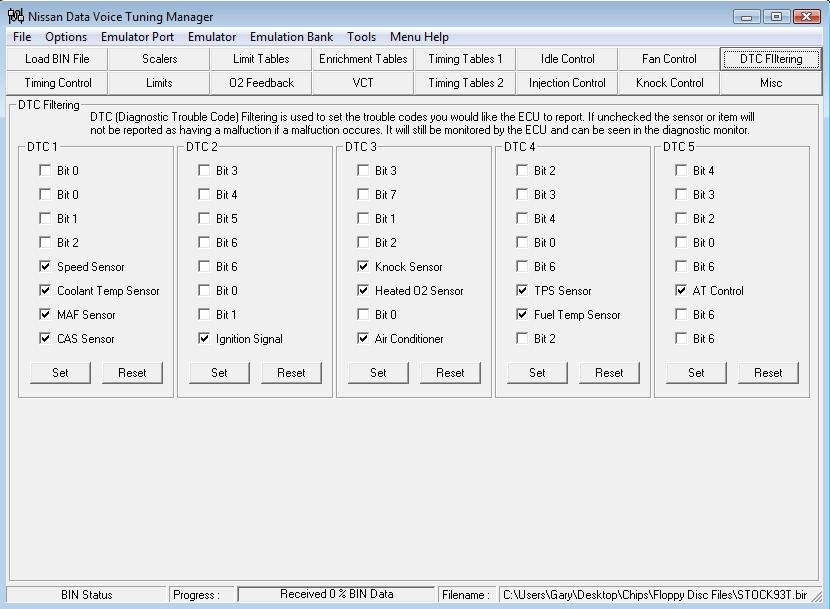Toggle the Ignition Signal checkbox
Screen dimensions: 830x609
pos(204,339)
